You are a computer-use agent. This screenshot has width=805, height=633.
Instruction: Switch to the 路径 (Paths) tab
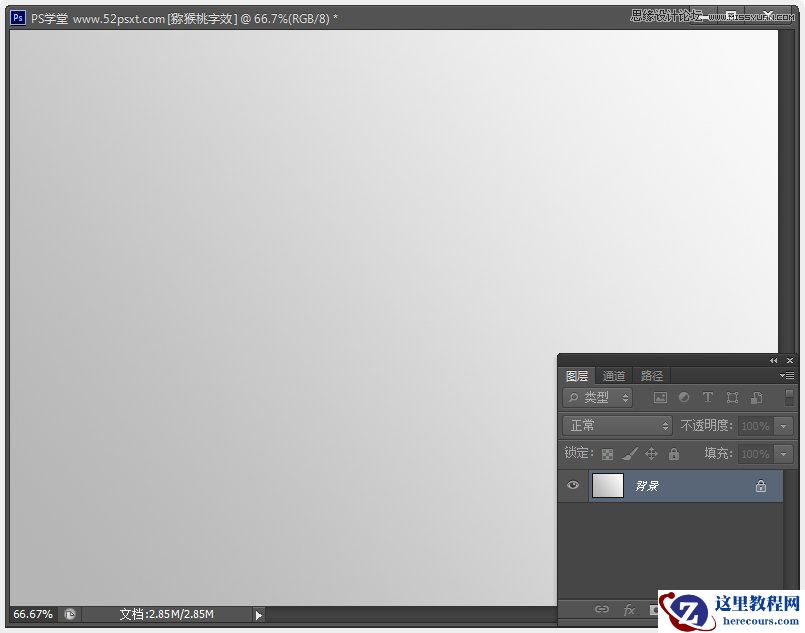click(x=651, y=376)
